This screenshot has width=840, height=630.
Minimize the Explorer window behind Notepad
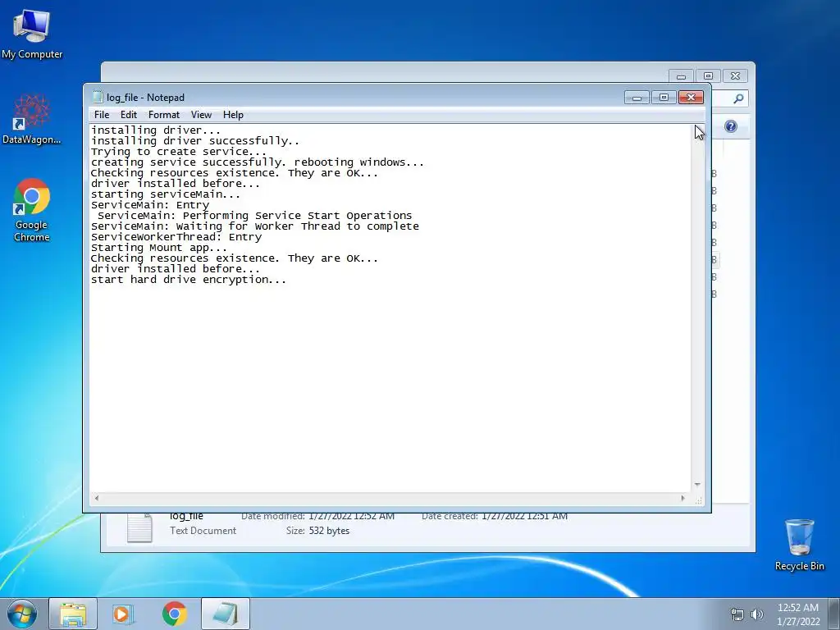(x=681, y=76)
